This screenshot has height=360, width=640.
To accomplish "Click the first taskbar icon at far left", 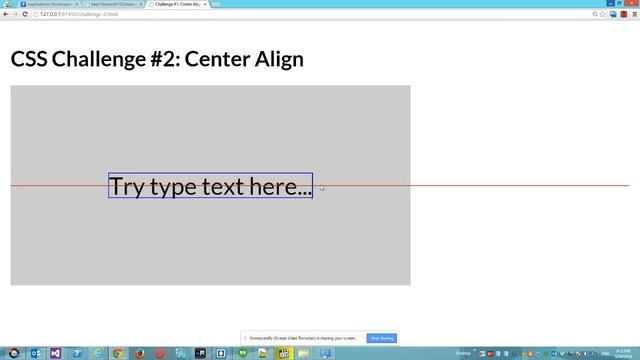I will [x=14, y=353].
